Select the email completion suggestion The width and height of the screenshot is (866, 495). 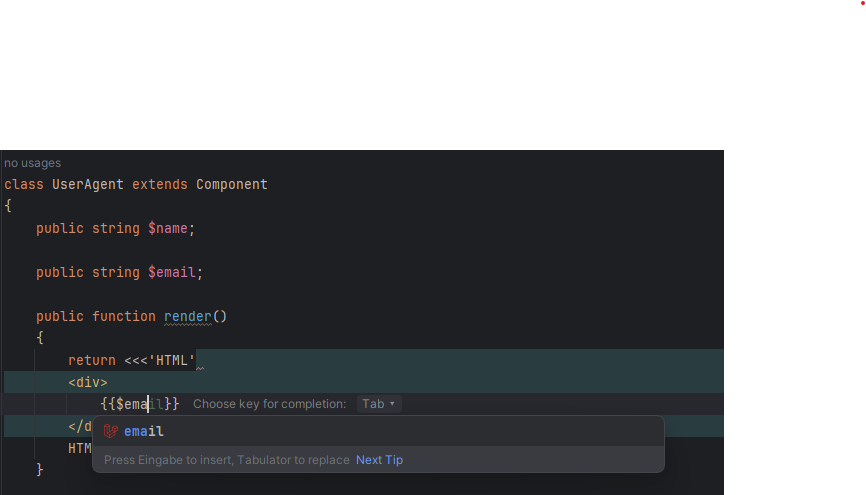(x=378, y=431)
